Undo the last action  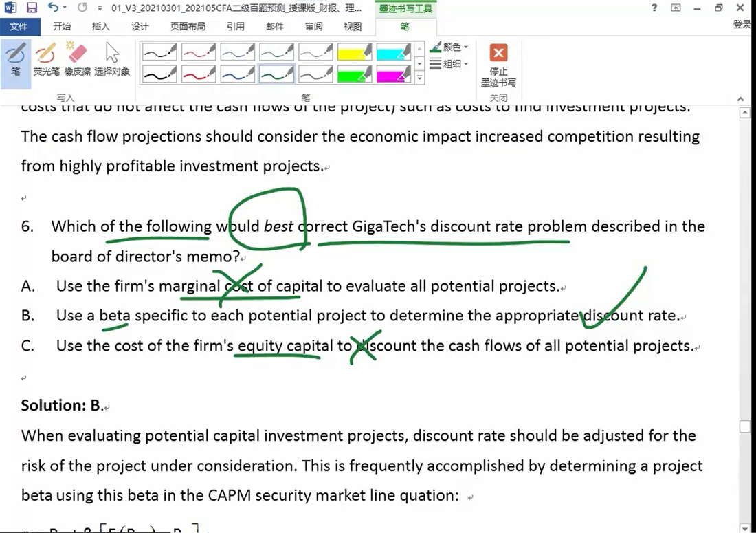pos(53,8)
